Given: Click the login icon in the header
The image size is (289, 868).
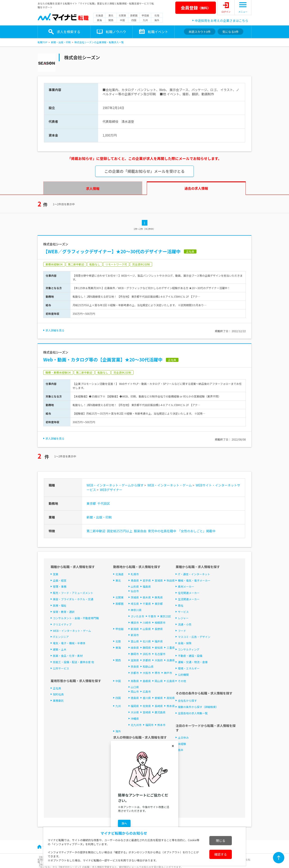Looking at the screenshot, I should 226,5.
